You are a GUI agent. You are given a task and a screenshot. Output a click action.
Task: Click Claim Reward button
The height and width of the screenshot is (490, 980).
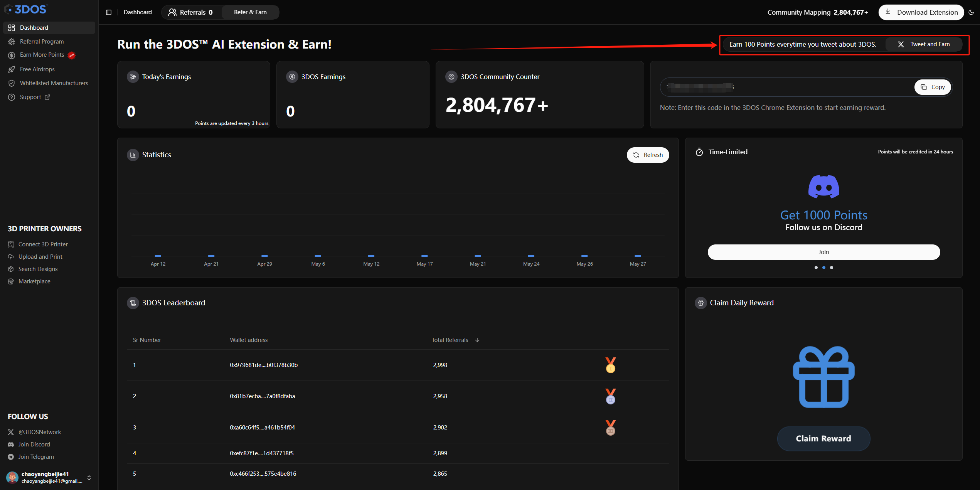(x=824, y=439)
